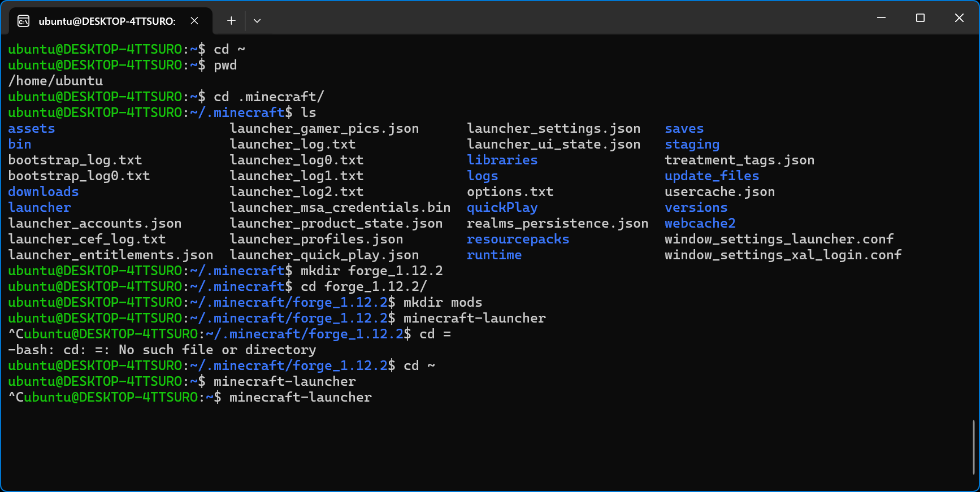Click 'launcher_log.txt' file name
The width and height of the screenshot is (980, 492).
293,145
